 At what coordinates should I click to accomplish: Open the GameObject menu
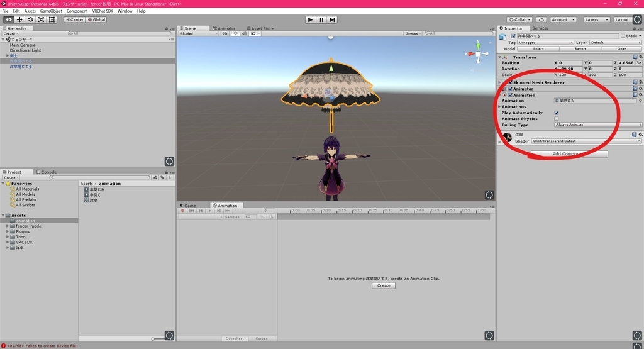point(51,11)
